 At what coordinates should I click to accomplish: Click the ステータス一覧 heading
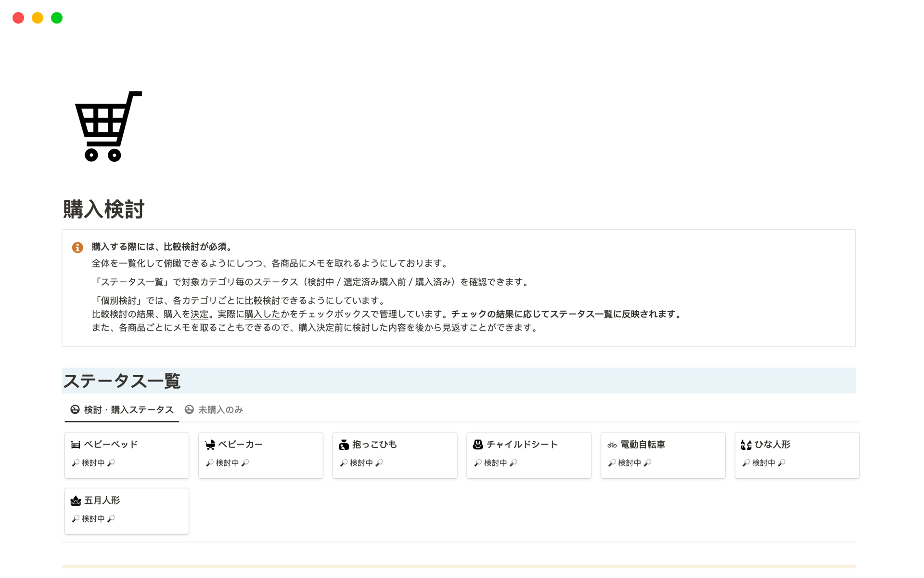coord(122,381)
